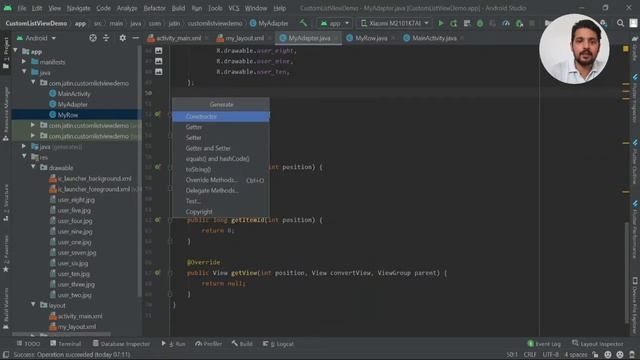Image resolution: width=640 pixels, height=360 pixels.
Task: Select user_eight.jpg in drawable folder
Action: click(x=76, y=200)
